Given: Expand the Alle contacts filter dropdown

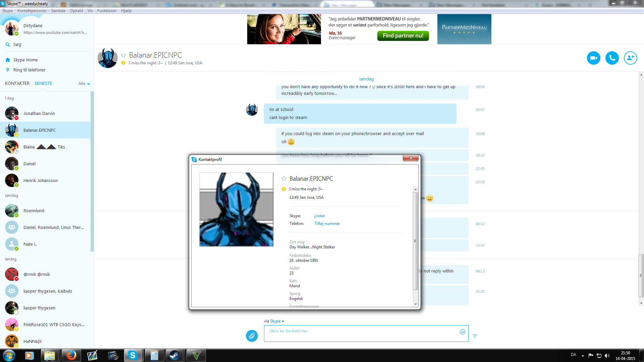Looking at the screenshot, I should pos(84,83).
